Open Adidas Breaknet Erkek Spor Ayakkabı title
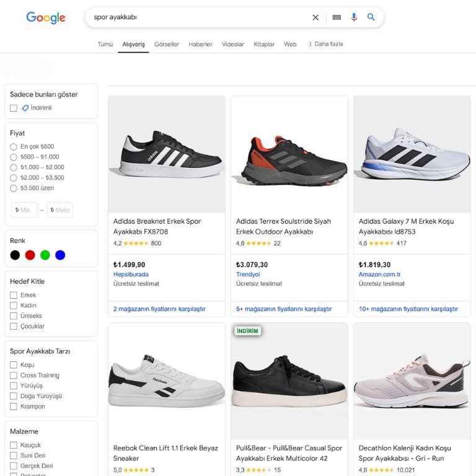 (157, 226)
